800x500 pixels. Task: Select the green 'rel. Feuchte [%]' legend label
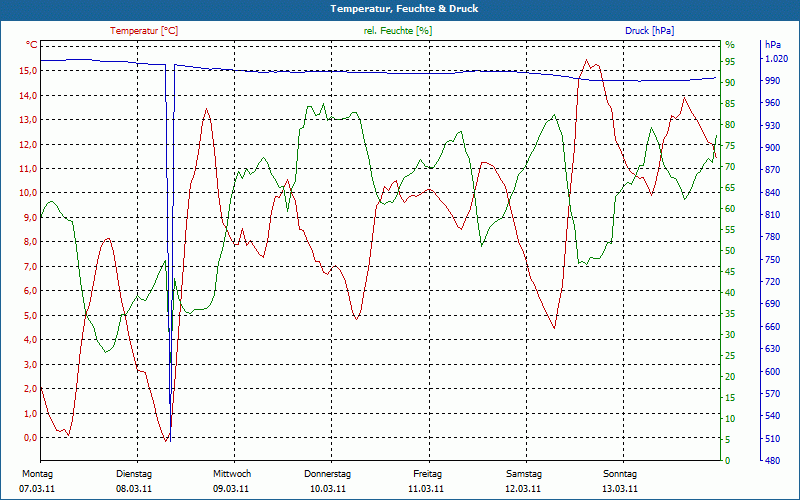coord(397,31)
